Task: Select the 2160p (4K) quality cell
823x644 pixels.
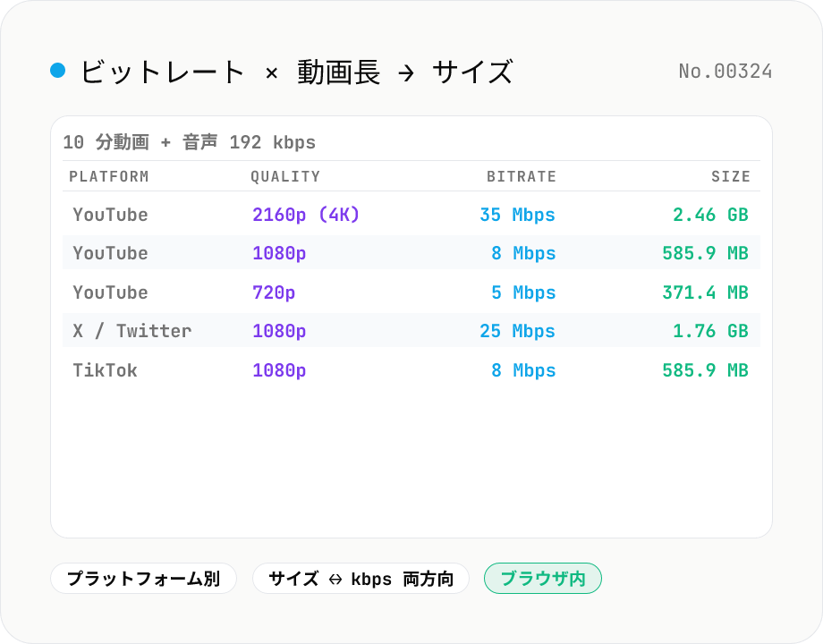Action: 306,215
